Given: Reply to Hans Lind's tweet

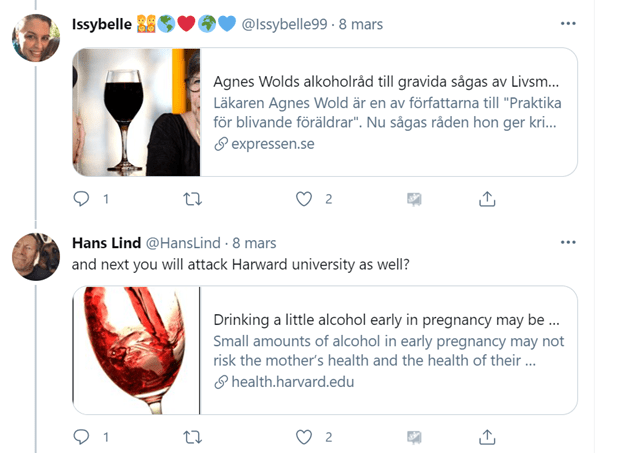Looking at the screenshot, I should coord(82,437).
